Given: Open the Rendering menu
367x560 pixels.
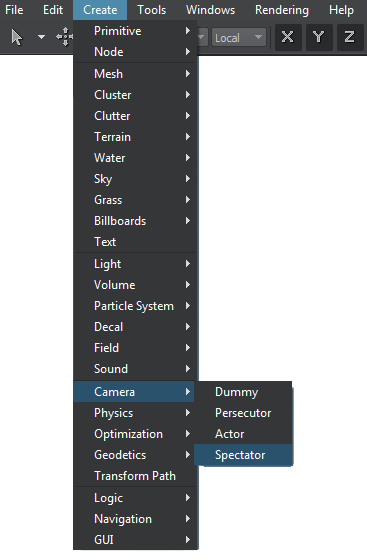Looking at the screenshot, I should [x=282, y=10].
